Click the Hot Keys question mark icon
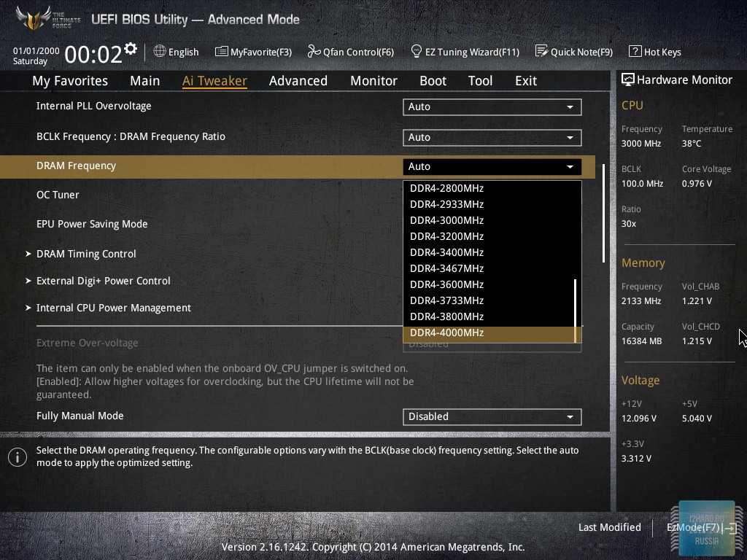The image size is (747, 560). coord(635,52)
